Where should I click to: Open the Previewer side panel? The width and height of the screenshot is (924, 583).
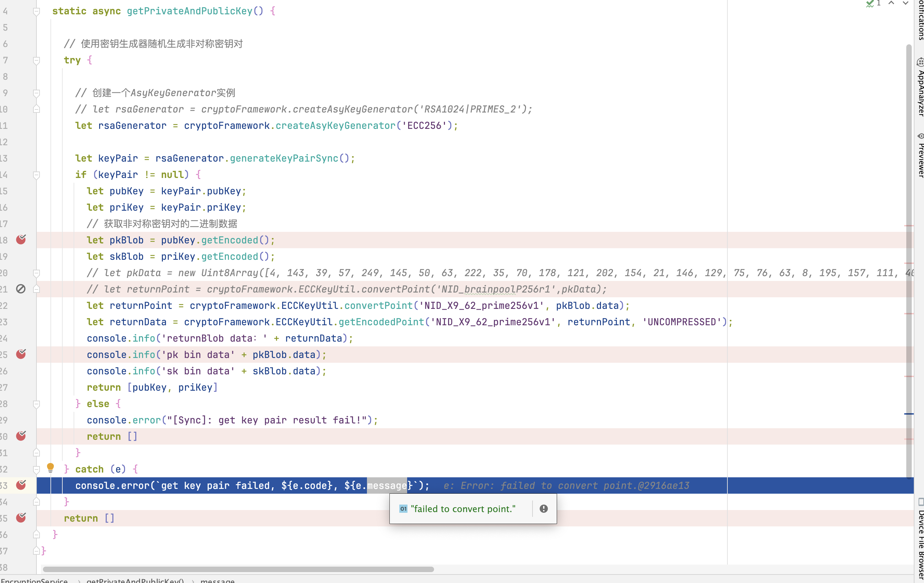pyautogui.click(x=920, y=155)
